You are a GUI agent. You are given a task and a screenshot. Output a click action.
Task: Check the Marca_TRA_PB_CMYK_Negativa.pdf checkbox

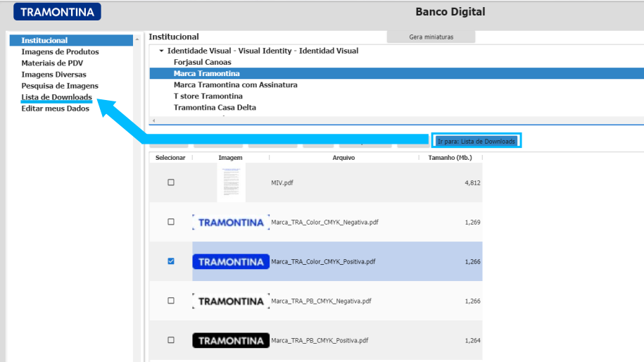171,301
